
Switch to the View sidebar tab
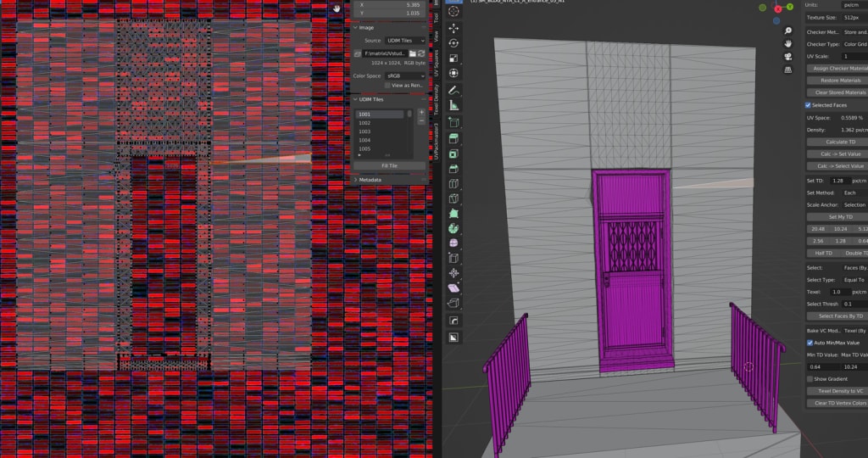point(437,36)
